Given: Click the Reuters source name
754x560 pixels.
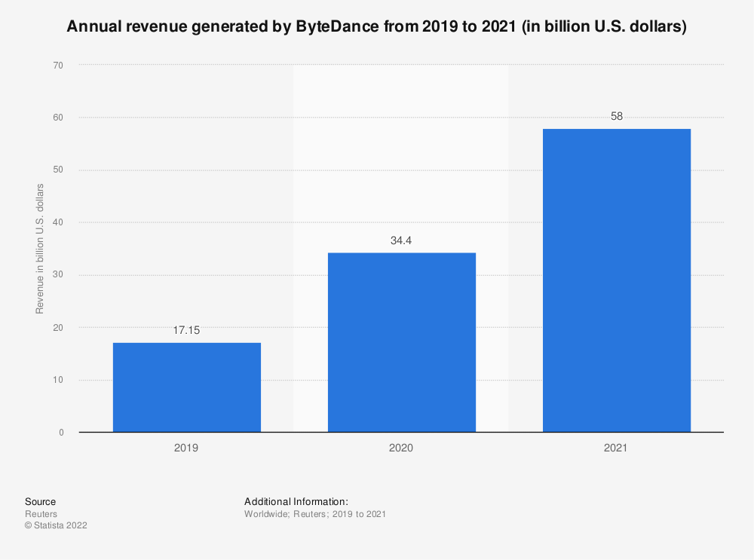Looking at the screenshot, I should (41, 514).
